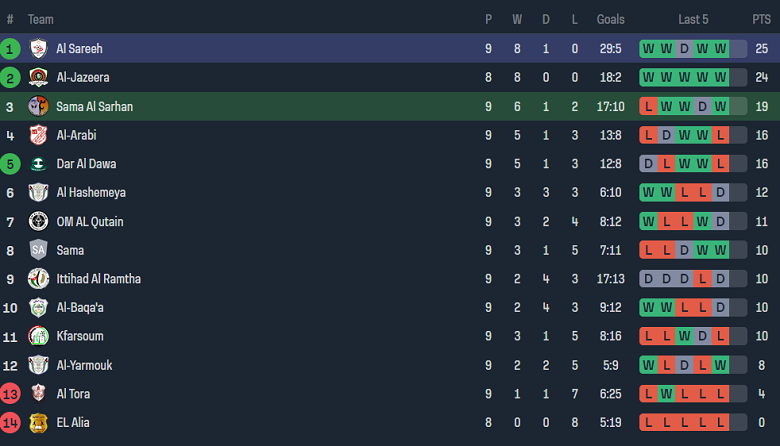Click the Ittihad Al Ramtha crest

tap(38, 279)
